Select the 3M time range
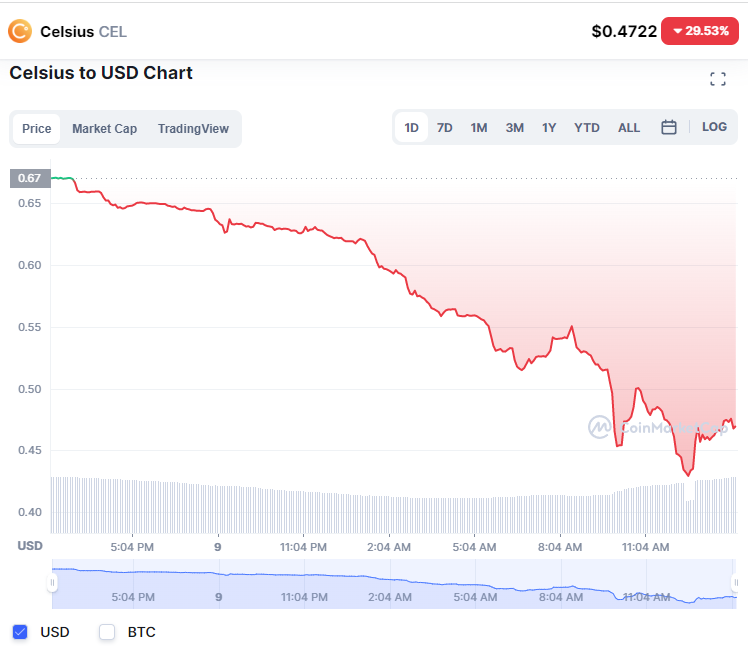Image resolution: width=748 pixels, height=647 pixels. point(514,128)
